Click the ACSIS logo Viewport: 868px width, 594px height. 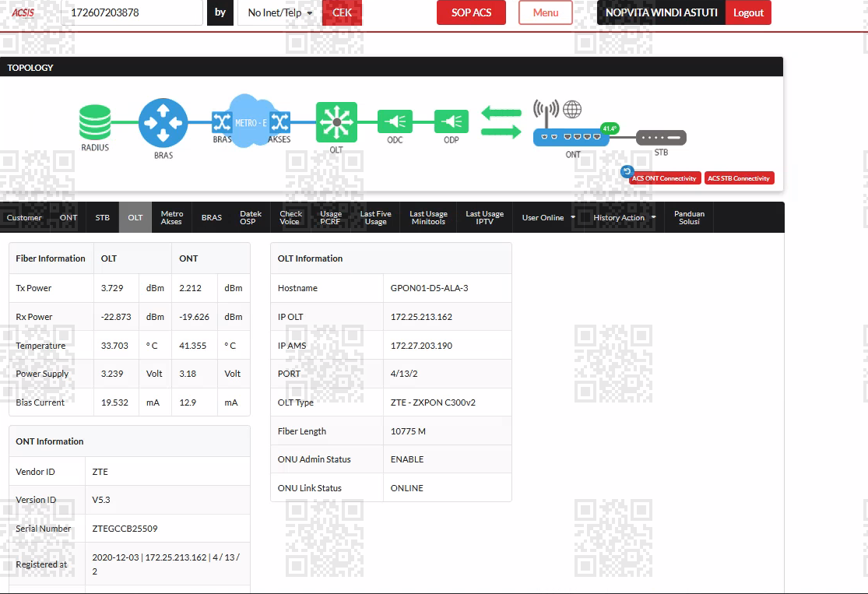click(x=23, y=12)
